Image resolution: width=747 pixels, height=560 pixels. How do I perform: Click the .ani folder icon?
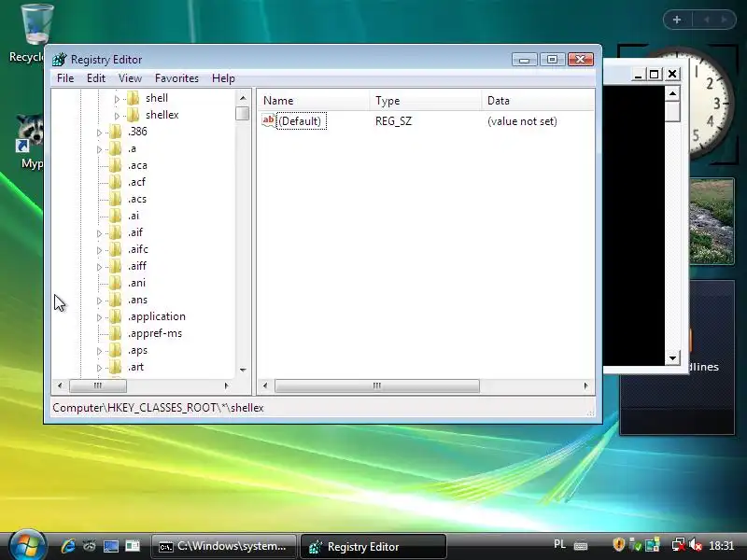[x=115, y=283]
